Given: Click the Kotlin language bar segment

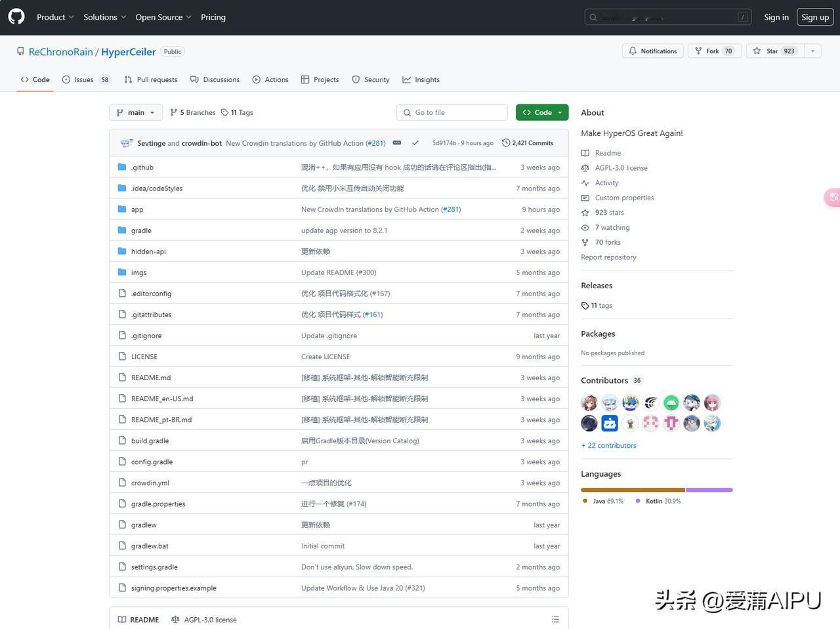Looking at the screenshot, I should (709, 490).
